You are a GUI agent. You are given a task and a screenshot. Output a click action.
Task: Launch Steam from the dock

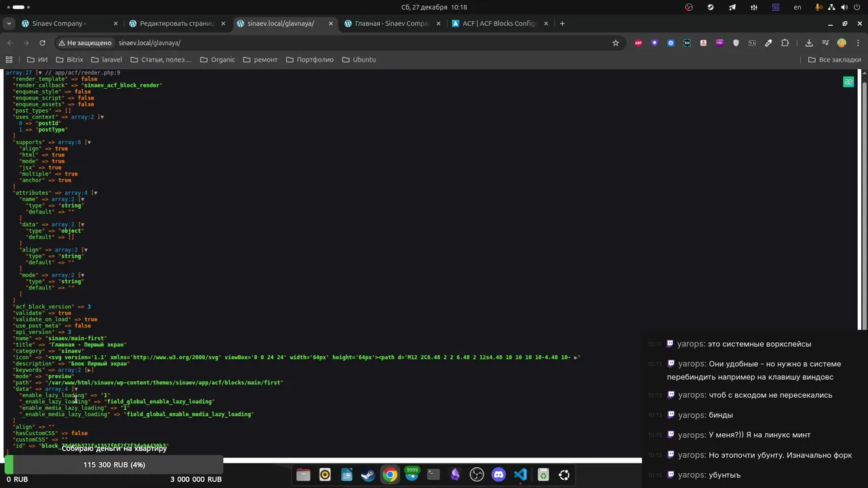[368, 475]
